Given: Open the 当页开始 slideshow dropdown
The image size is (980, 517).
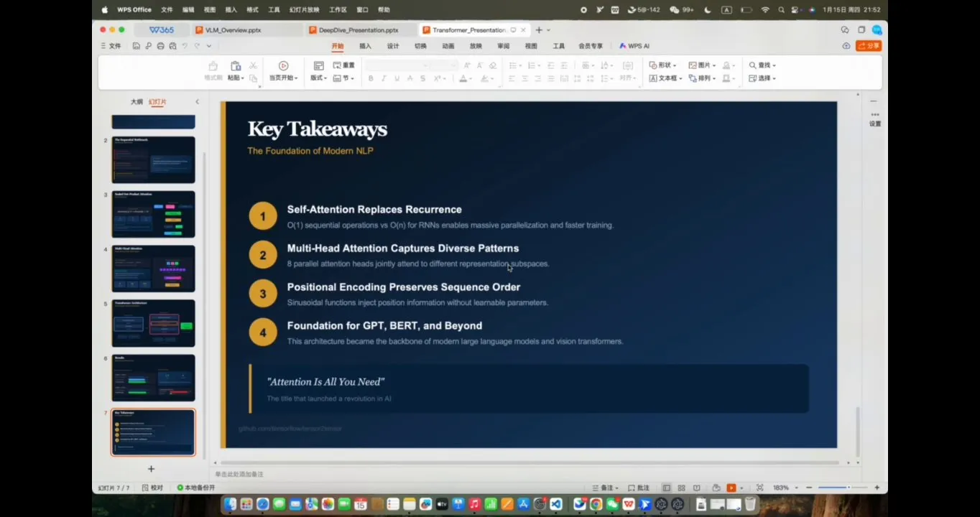Looking at the screenshot, I should pos(283,78).
